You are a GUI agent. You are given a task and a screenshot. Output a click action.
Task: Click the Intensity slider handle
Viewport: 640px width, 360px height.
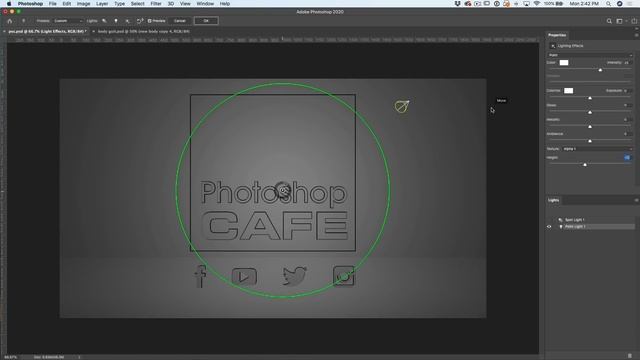point(600,70)
